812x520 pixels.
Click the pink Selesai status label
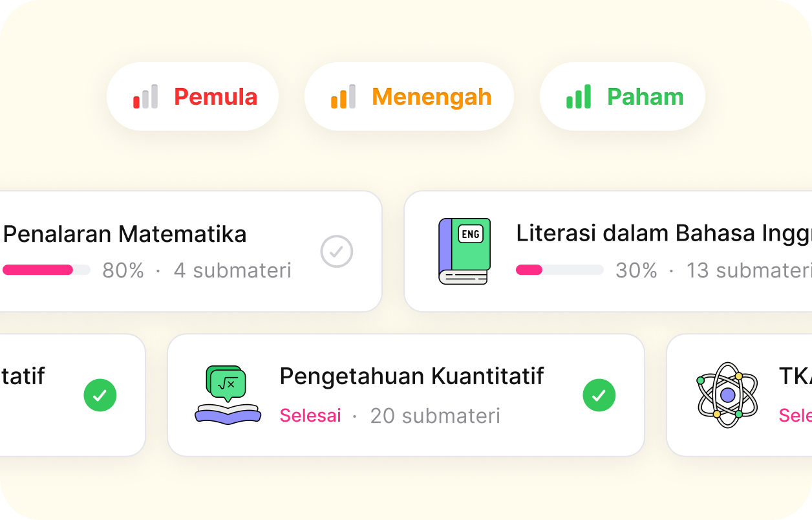point(310,416)
